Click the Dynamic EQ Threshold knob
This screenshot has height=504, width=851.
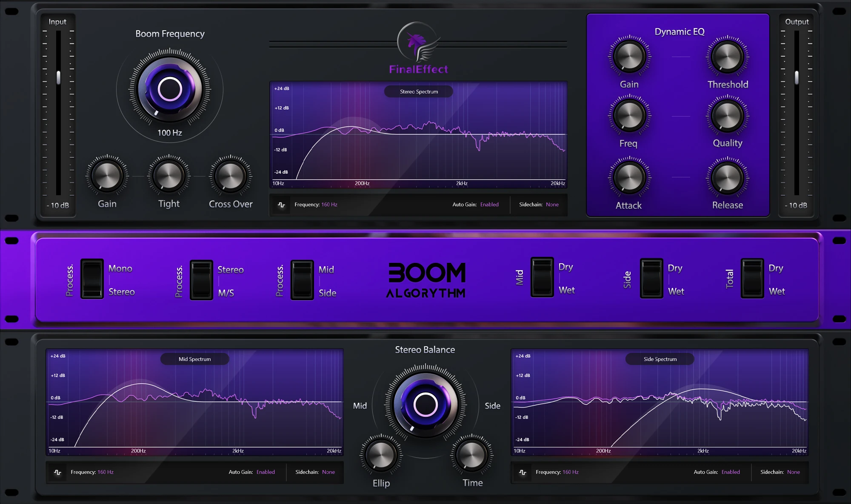click(728, 56)
